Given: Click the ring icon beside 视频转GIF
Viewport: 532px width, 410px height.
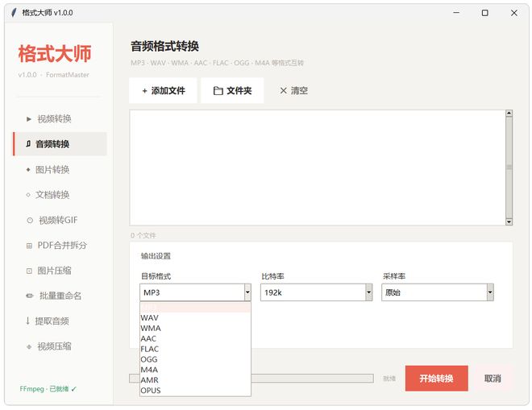Looking at the screenshot, I should click(x=30, y=221).
